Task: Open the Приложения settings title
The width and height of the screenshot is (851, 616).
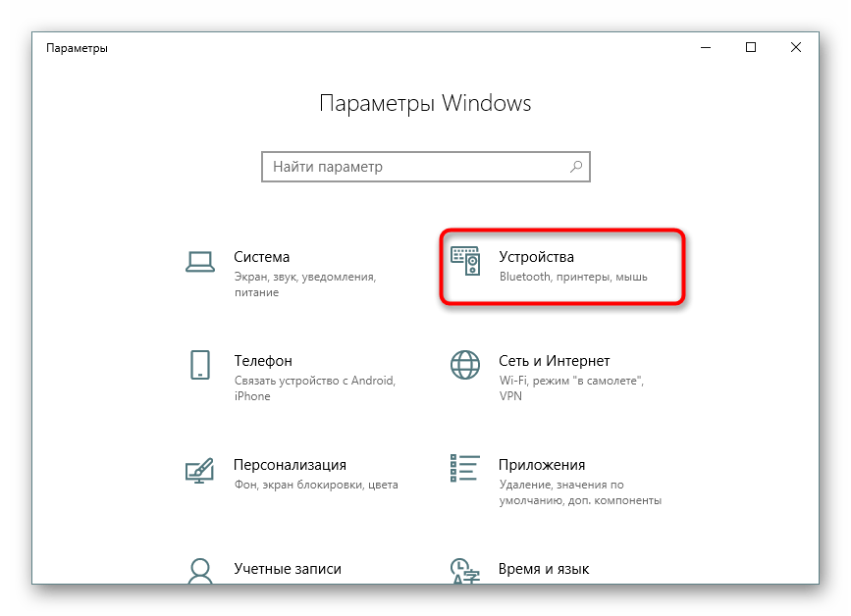Action: click(x=542, y=465)
